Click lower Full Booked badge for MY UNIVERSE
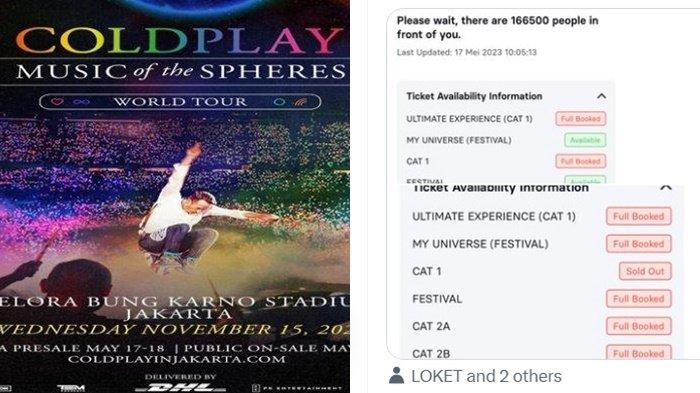This screenshot has height=393, width=700. coord(638,244)
